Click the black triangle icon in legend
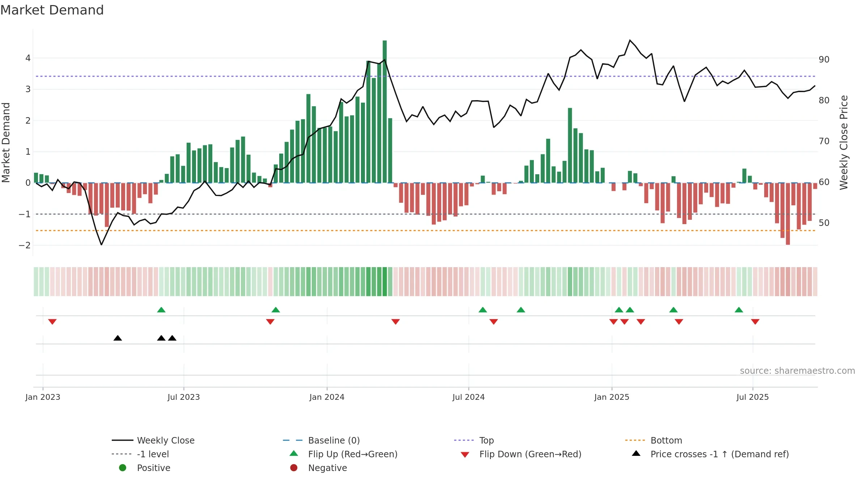The width and height of the screenshot is (868, 488). pyautogui.click(x=636, y=453)
